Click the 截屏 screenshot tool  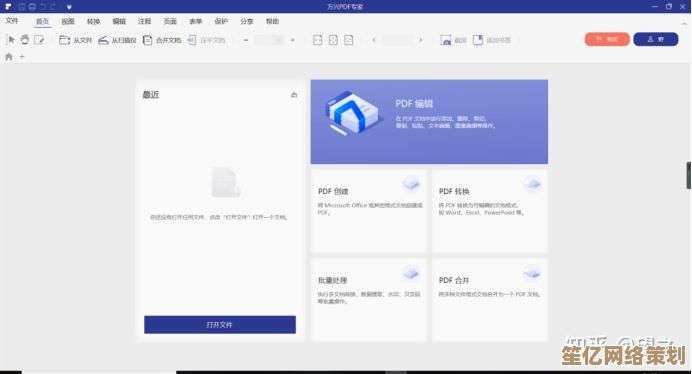click(x=453, y=40)
